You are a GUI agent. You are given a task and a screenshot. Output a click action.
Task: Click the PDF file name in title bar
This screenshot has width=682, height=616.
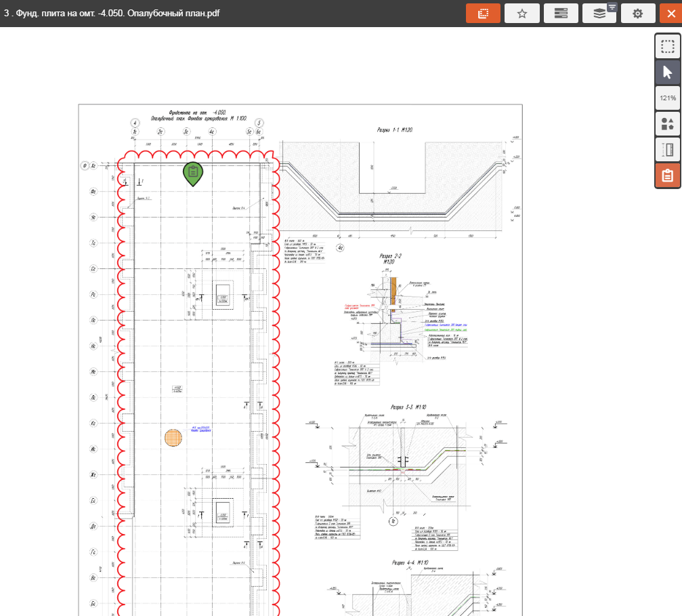(112, 14)
